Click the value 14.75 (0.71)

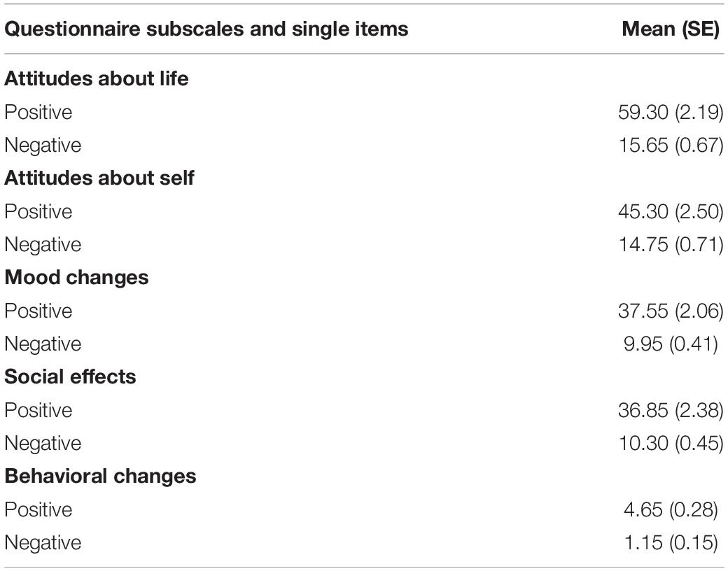coord(671,245)
